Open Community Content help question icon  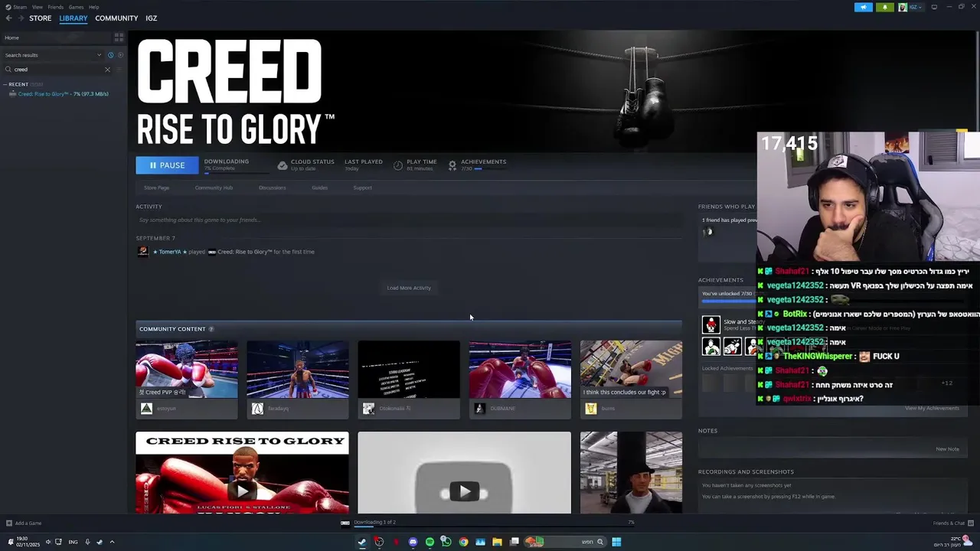[211, 329]
